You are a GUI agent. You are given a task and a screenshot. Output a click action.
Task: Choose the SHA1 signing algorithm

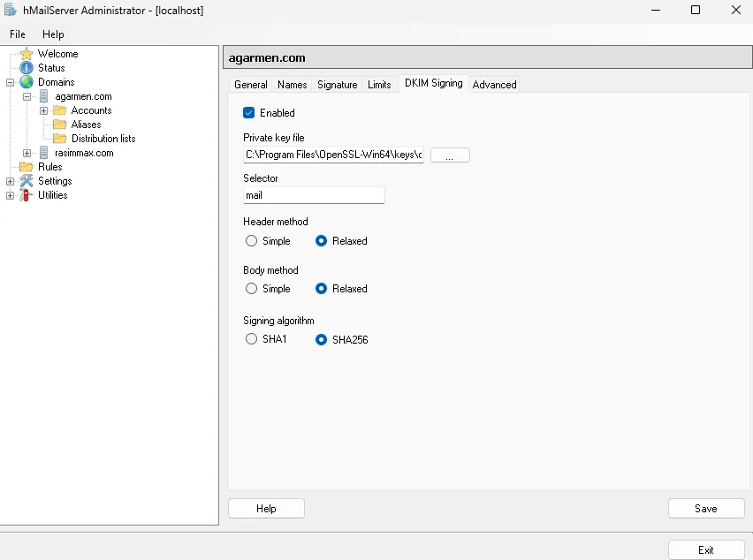251,338
